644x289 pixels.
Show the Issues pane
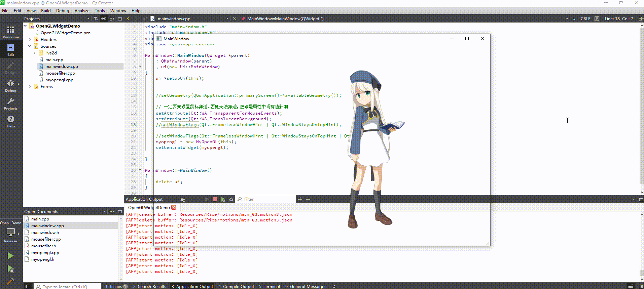point(116,286)
